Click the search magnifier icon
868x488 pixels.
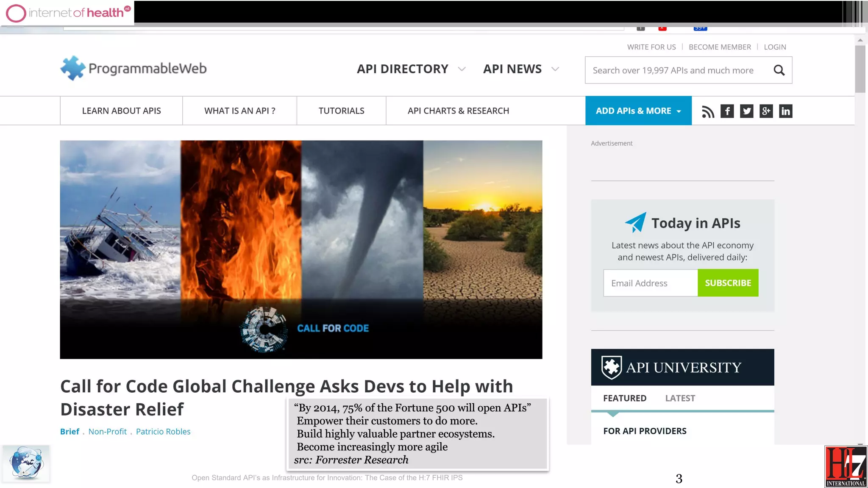779,70
